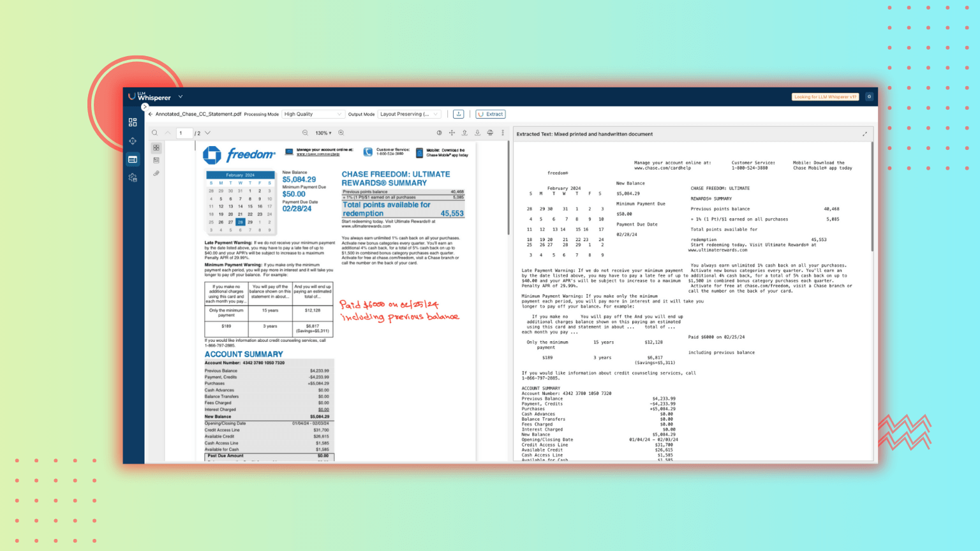
Task: Click the Extract button
Action: (x=491, y=114)
